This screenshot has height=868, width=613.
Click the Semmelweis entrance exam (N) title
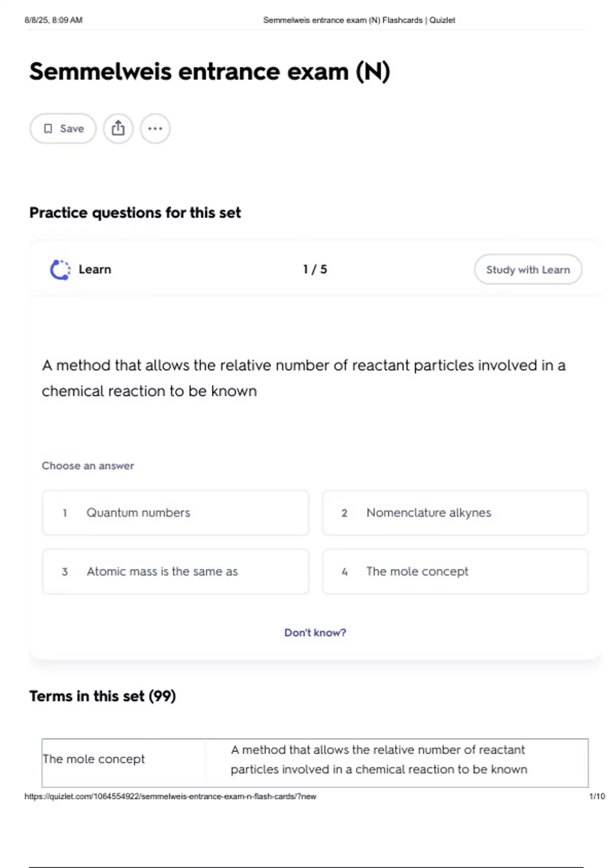(210, 71)
